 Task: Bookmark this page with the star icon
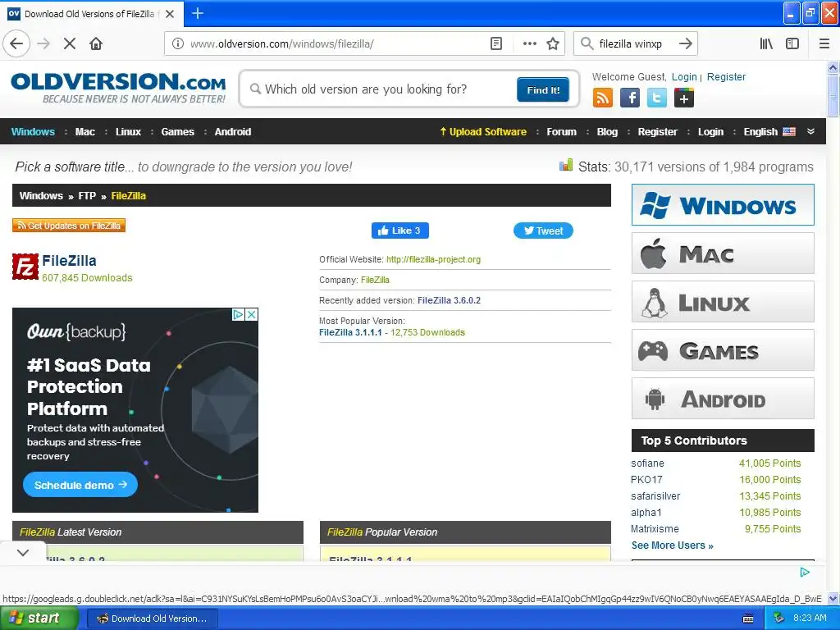tap(553, 43)
